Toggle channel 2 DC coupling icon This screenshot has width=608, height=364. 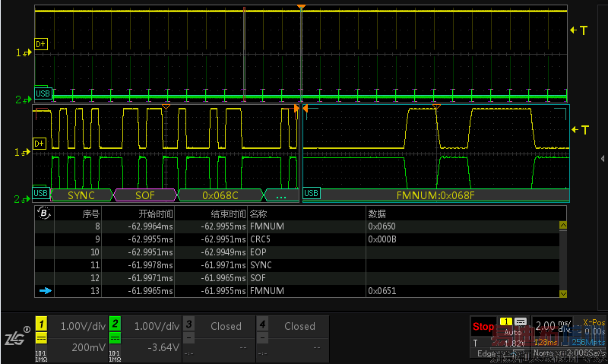[115, 338]
